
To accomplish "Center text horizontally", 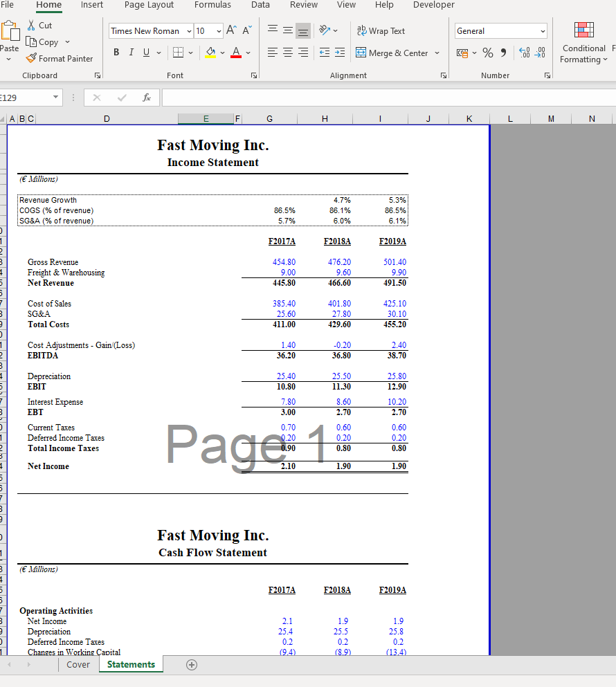I will 288,53.
